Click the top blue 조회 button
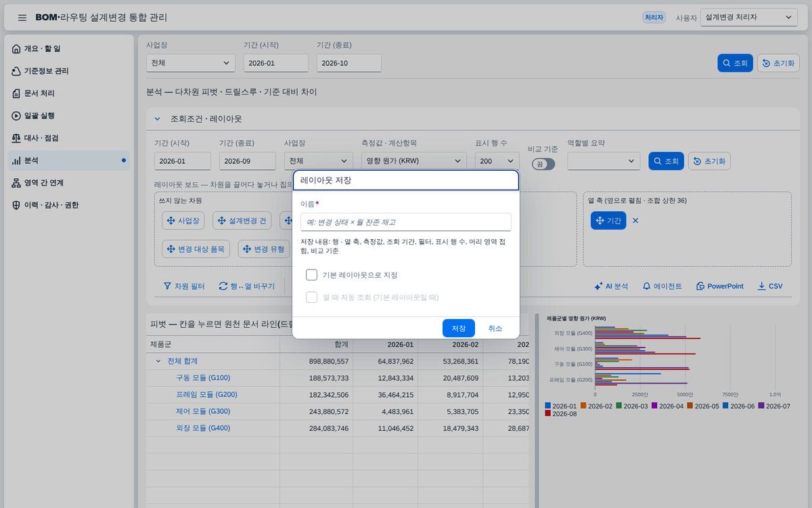 [735, 63]
